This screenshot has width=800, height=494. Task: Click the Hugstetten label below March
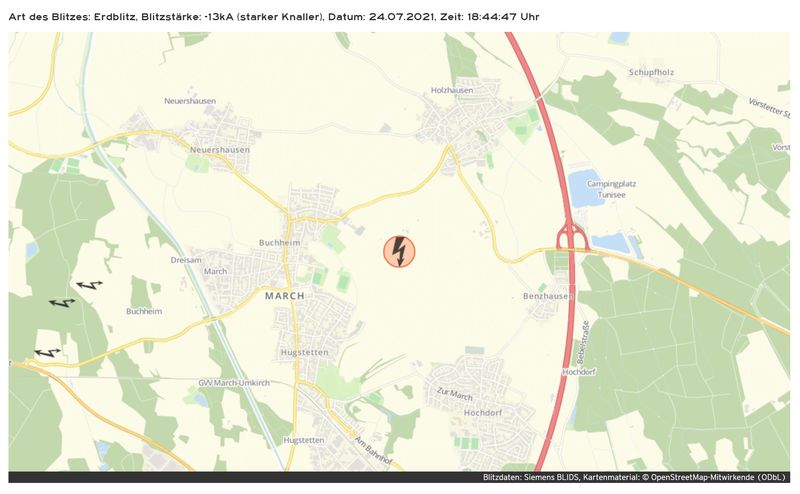click(305, 353)
